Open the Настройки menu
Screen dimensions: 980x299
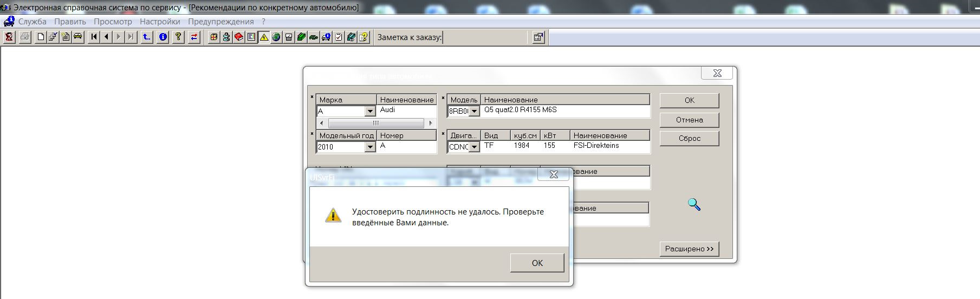tap(160, 22)
